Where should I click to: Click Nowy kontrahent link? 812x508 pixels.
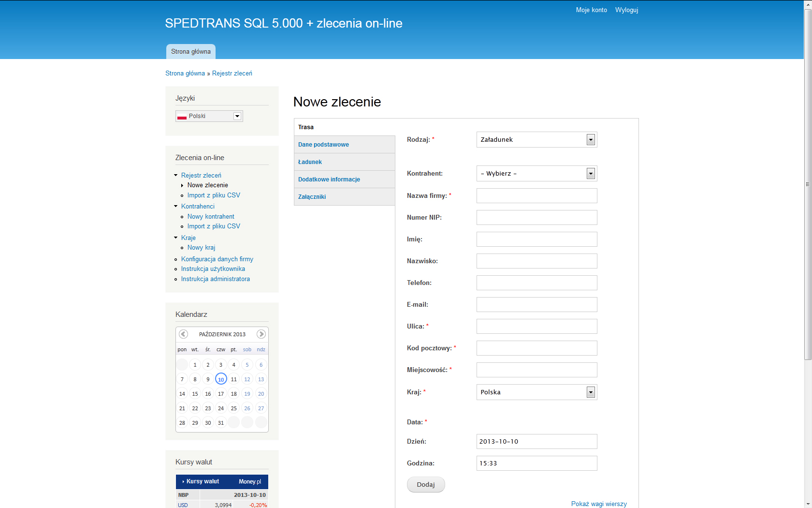[211, 217]
